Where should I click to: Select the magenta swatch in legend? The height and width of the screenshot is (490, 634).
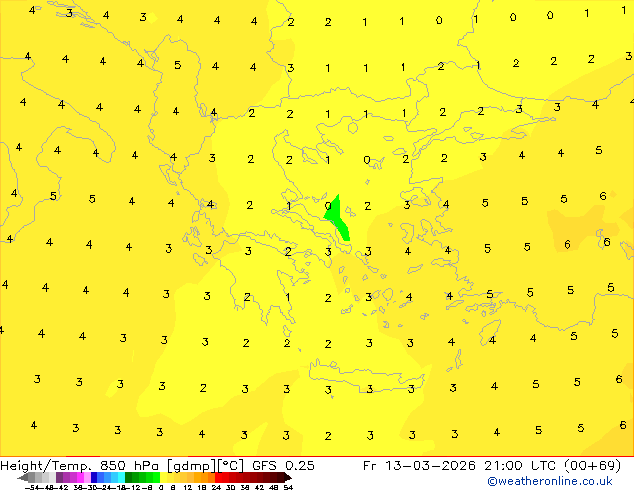coord(80,477)
